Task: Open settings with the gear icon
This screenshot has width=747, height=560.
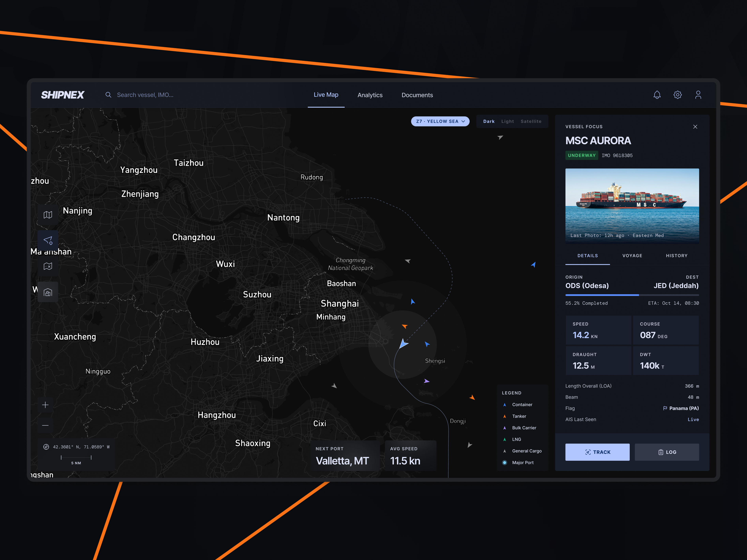Action: point(678,95)
